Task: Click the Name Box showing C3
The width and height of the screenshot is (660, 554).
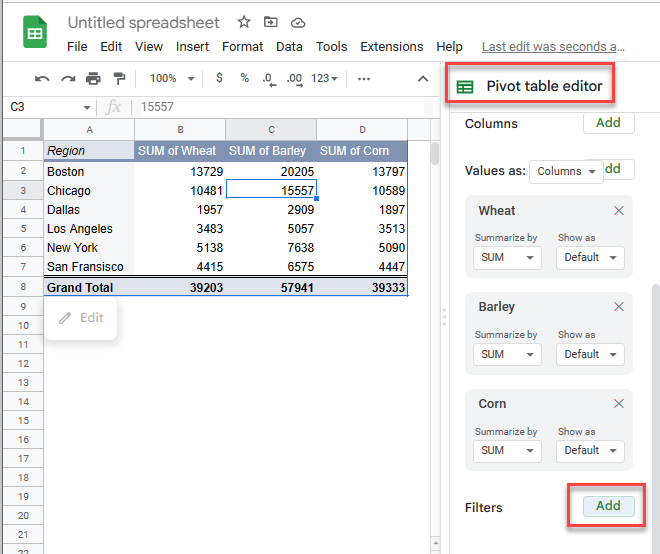Action: 47,107
